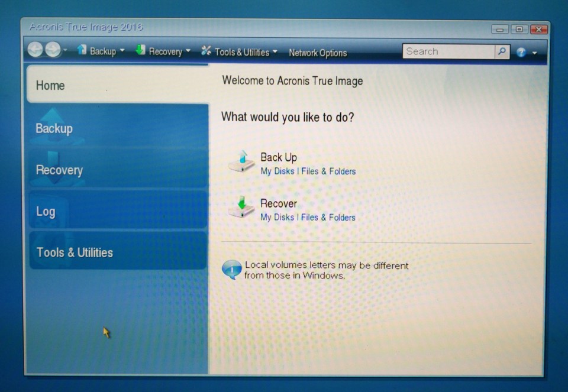Open Tools & Utilities in the sidebar
This screenshot has height=392, width=568.
click(117, 252)
